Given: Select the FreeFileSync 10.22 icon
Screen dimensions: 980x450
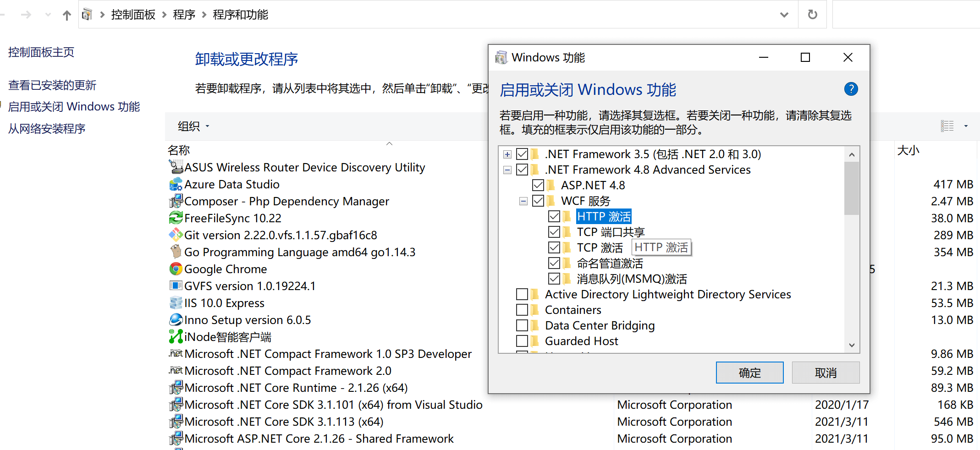Looking at the screenshot, I should pos(176,218).
